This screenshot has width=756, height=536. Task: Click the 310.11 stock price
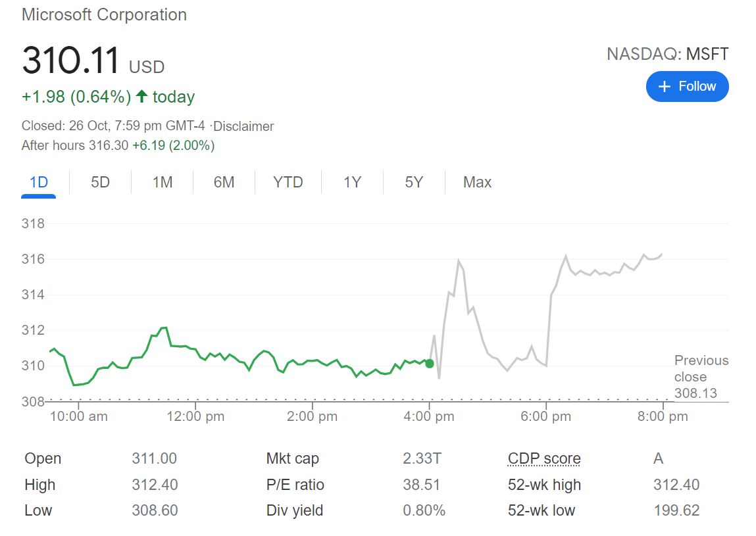click(70, 61)
